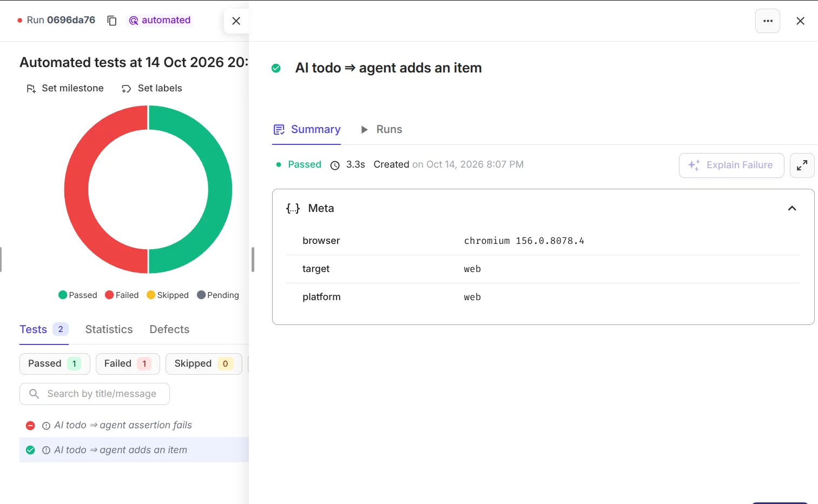Click the Passed status label in summary
Screen dimensions: 818x504
(x=305, y=164)
